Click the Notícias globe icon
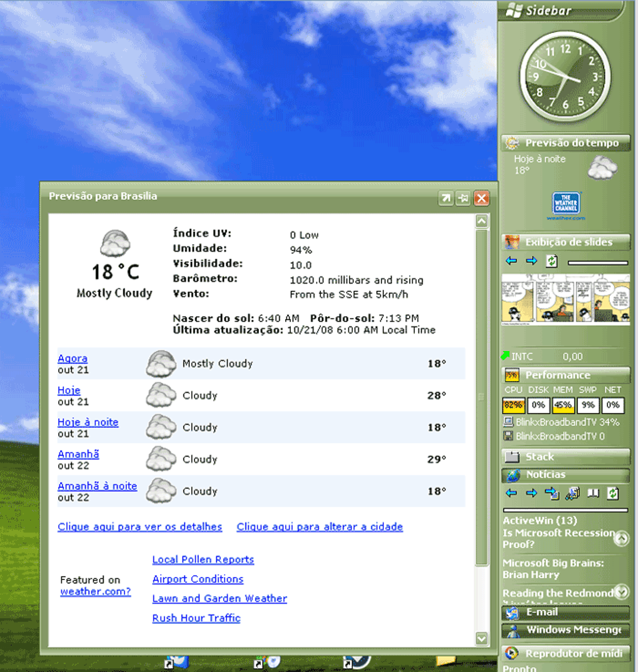This screenshot has width=638, height=672. pyautogui.click(x=513, y=475)
